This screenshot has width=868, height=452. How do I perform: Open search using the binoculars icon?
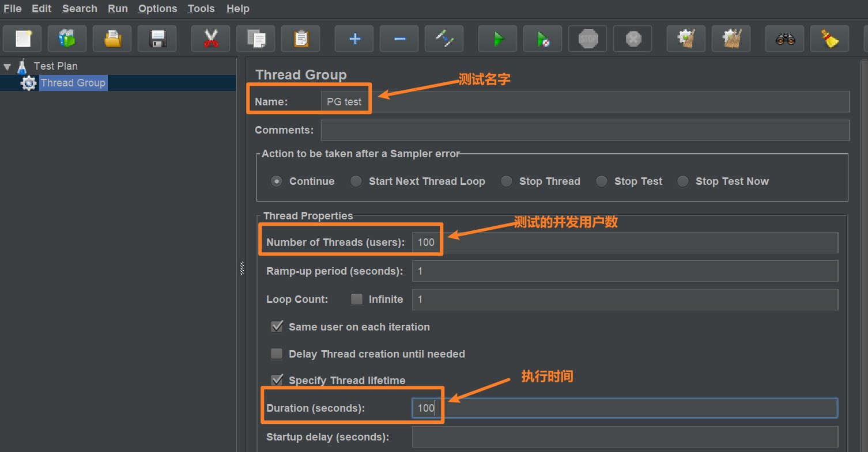(784, 38)
